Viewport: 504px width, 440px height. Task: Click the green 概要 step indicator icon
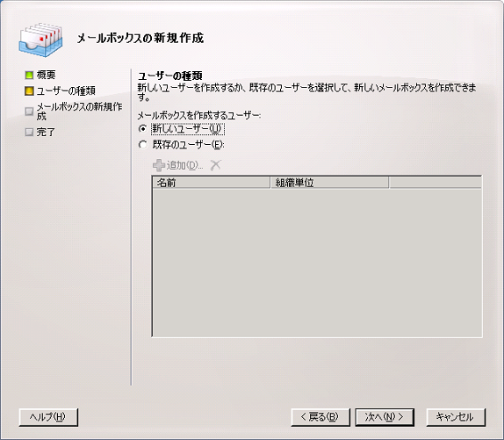tap(29, 76)
